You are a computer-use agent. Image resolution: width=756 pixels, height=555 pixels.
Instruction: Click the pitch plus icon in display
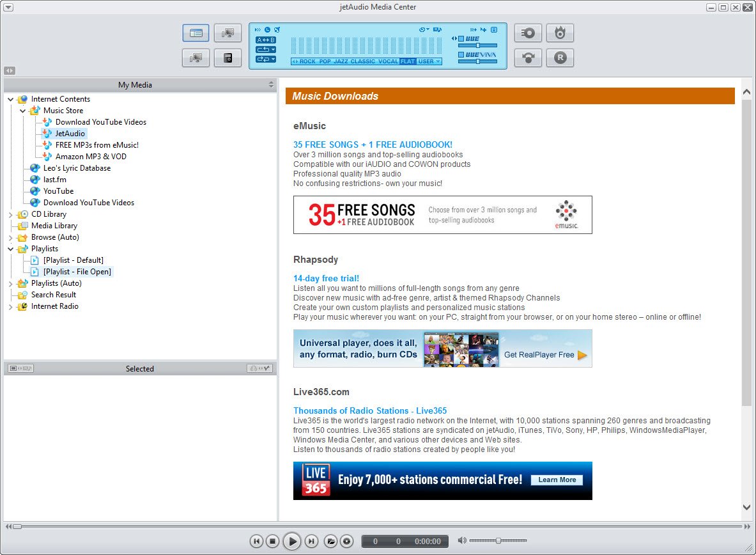pyautogui.click(x=484, y=30)
